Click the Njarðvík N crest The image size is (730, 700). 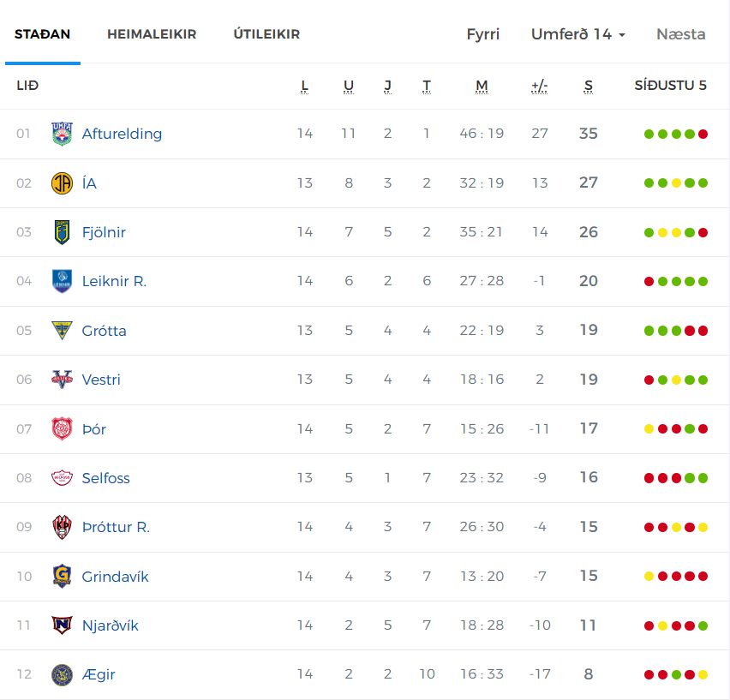point(62,625)
